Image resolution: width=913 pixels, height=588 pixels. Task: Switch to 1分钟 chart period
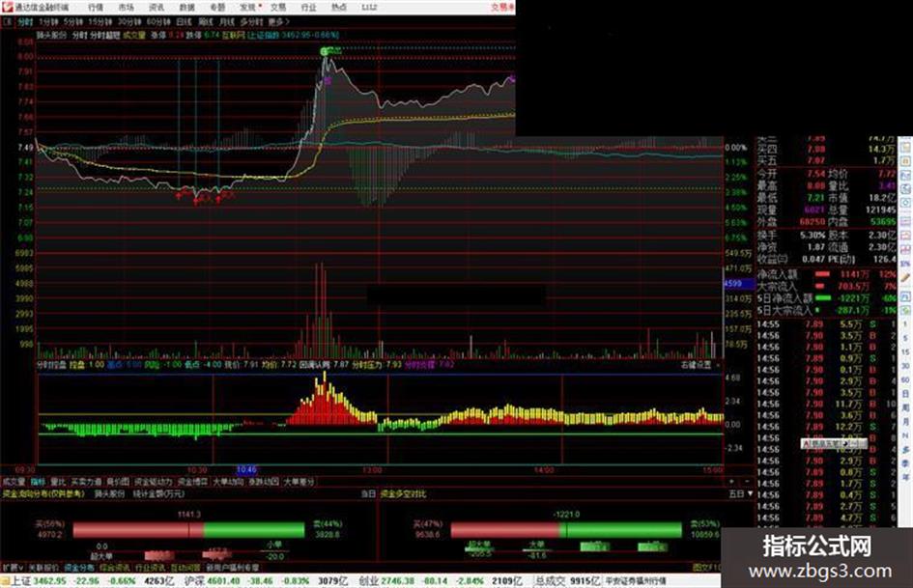click(47, 21)
